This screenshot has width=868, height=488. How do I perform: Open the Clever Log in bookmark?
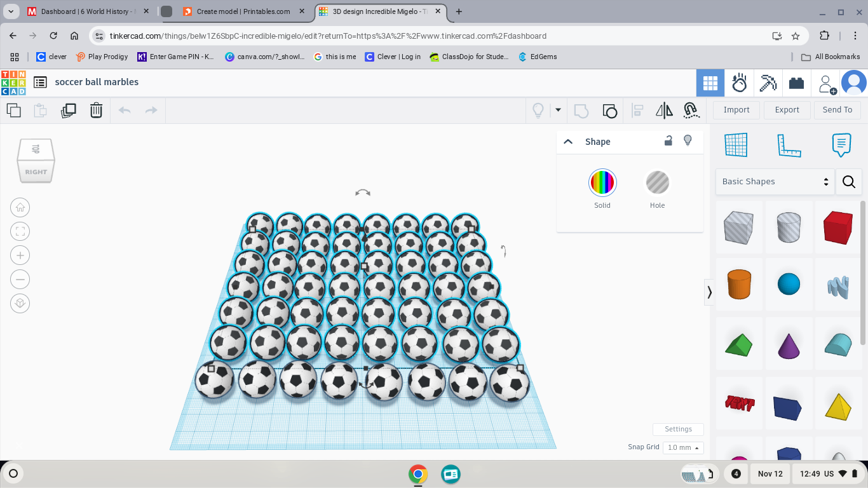click(393, 57)
